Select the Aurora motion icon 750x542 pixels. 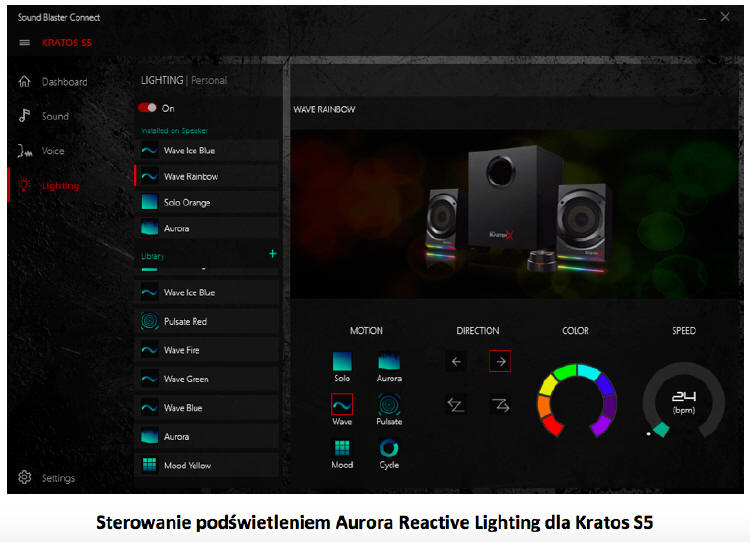coord(389,362)
